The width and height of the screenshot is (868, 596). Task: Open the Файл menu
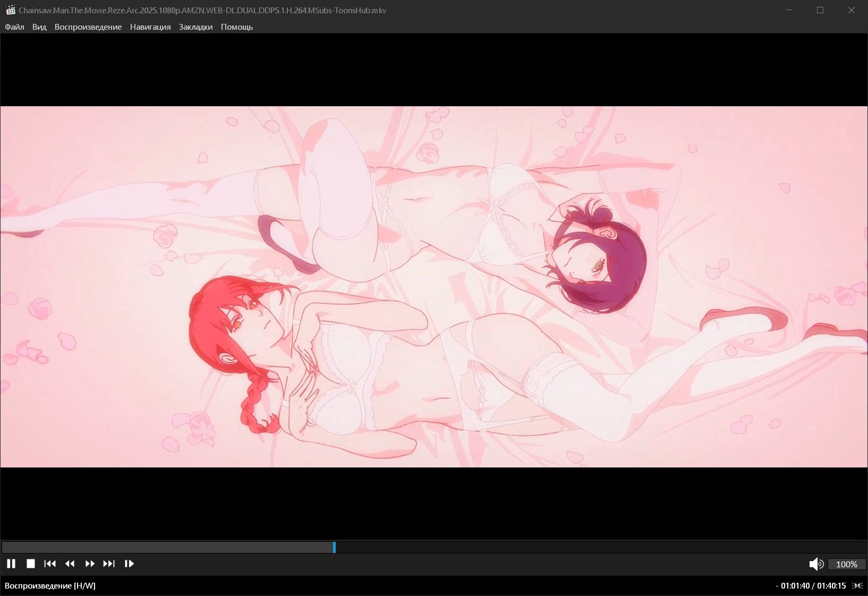(14, 27)
